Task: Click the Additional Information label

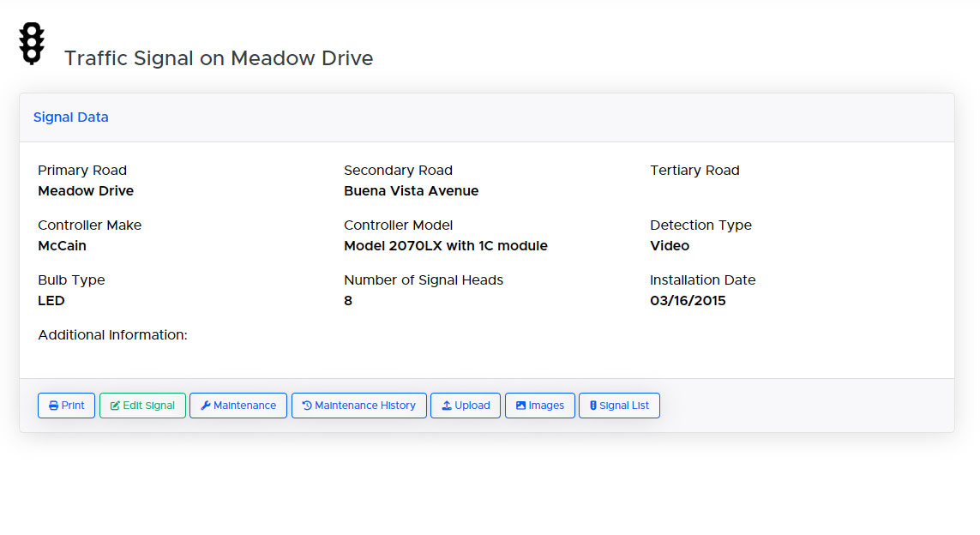Action: [x=112, y=335]
